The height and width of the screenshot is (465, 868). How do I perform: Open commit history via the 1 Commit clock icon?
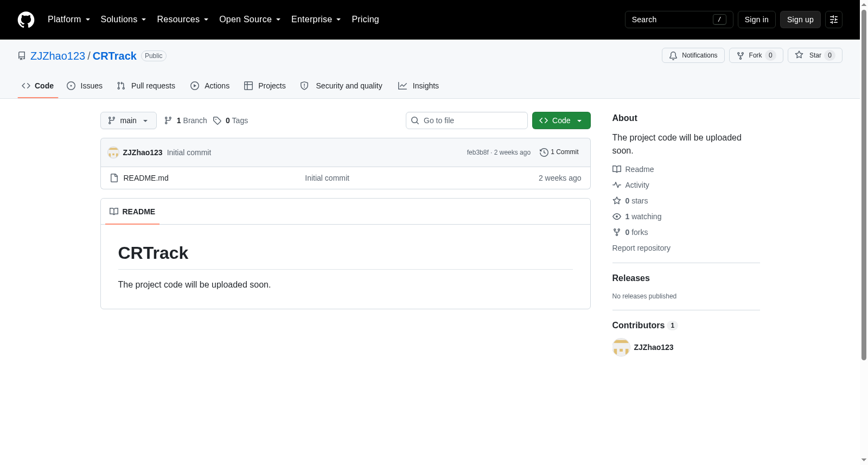[544, 152]
